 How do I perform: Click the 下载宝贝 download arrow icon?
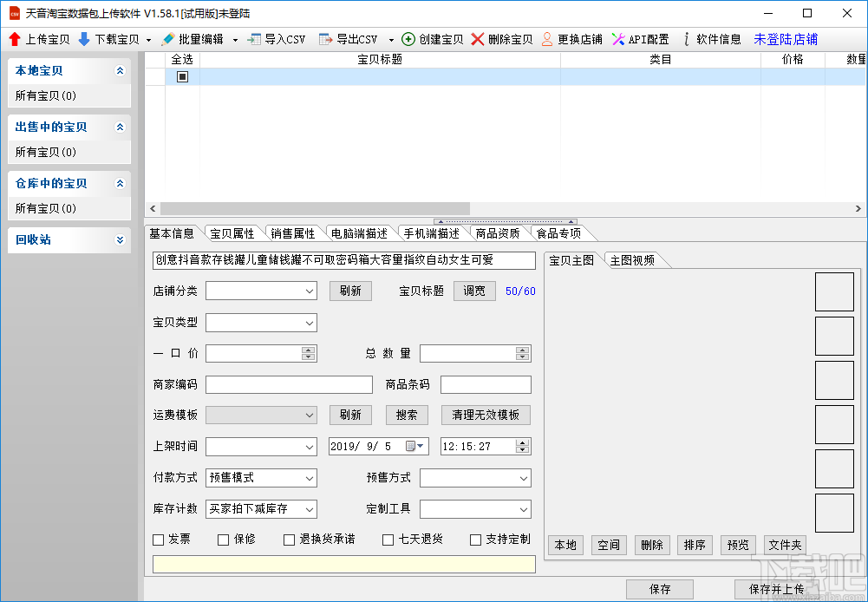click(84, 39)
